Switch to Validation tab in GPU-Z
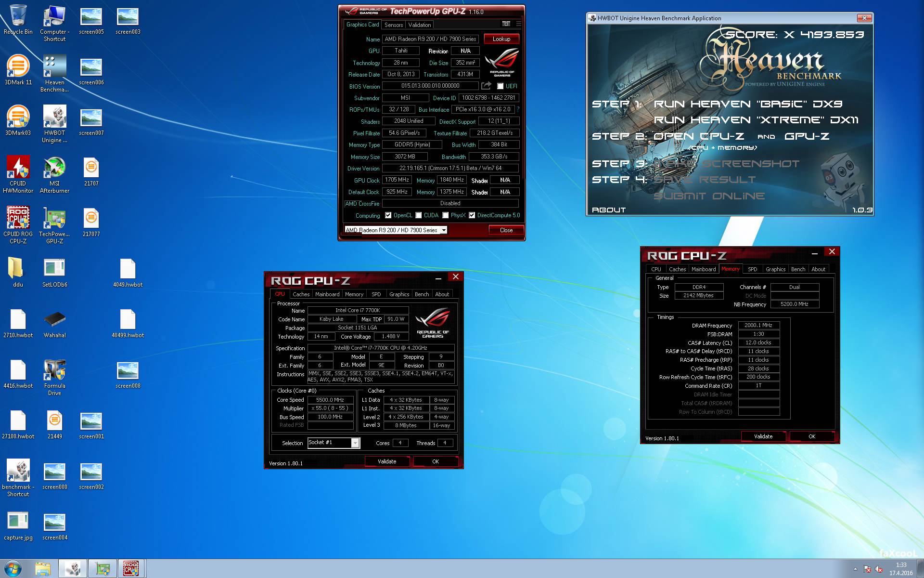The image size is (924, 578). click(420, 25)
